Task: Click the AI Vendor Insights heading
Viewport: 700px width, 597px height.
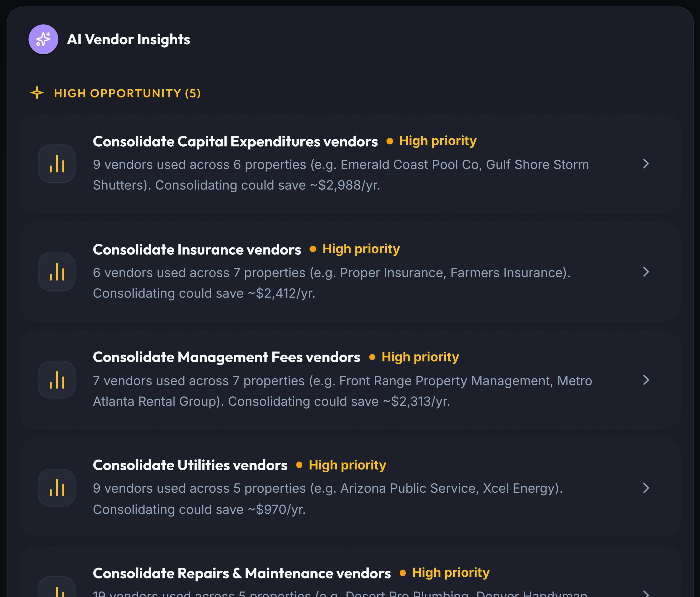Action: (x=128, y=40)
